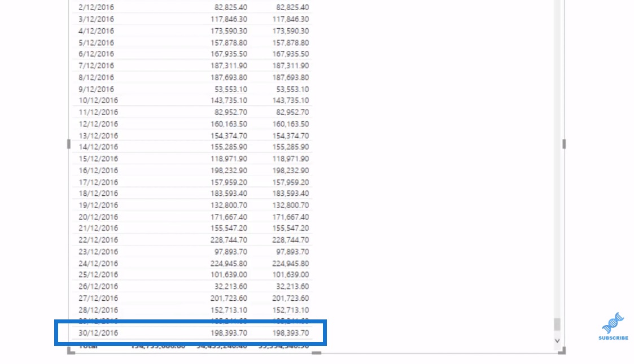Image resolution: width=634 pixels, height=364 pixels.
Task: Select the date 28/12/2016
Action: (98, 309)
